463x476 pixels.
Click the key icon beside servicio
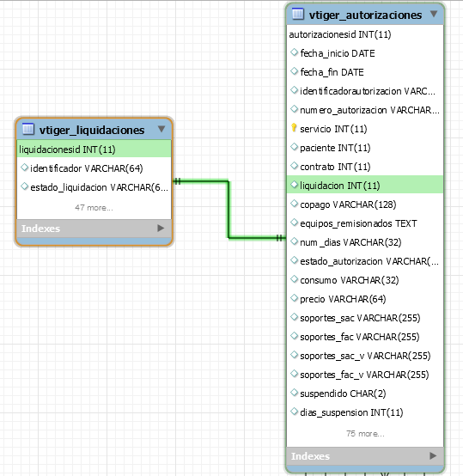click(294, 128)
